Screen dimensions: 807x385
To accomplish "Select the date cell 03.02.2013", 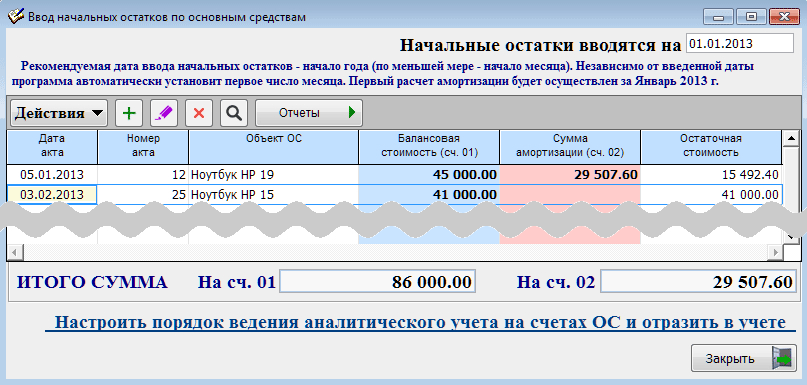I will pyautogui.click(x=52, y=195).
